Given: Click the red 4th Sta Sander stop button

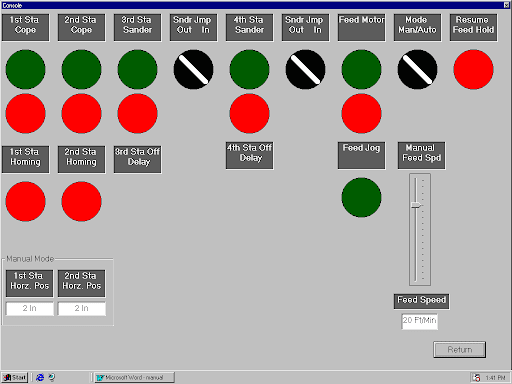Looking at the screenshot, I should click(x=249, y=113).
